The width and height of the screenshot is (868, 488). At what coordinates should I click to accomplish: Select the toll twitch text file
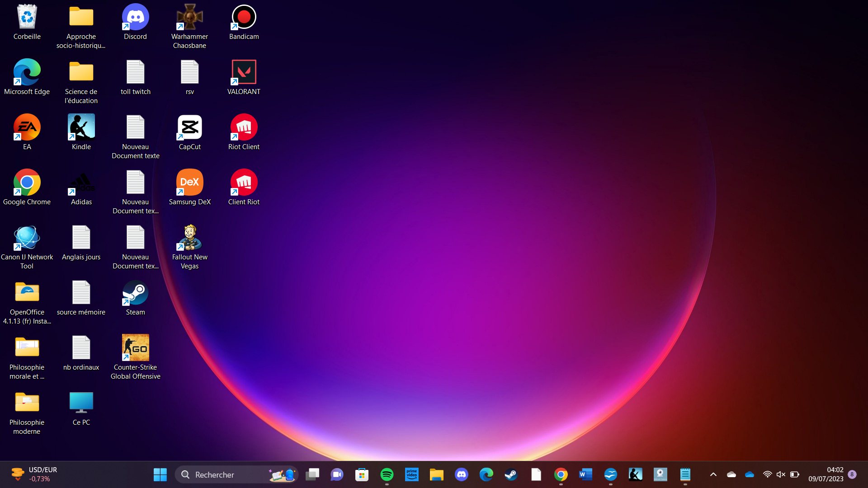tap(136, 77)
